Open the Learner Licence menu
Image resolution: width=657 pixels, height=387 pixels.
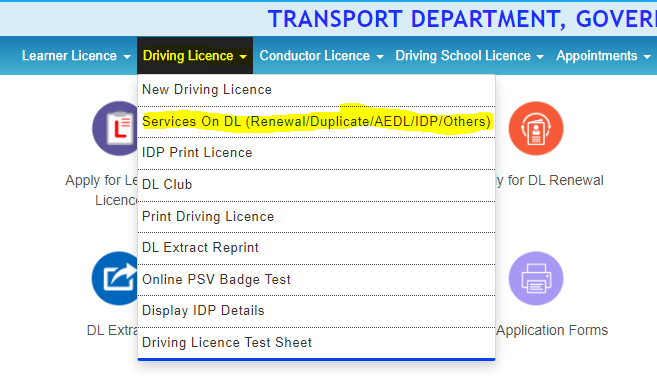(76, 56)
